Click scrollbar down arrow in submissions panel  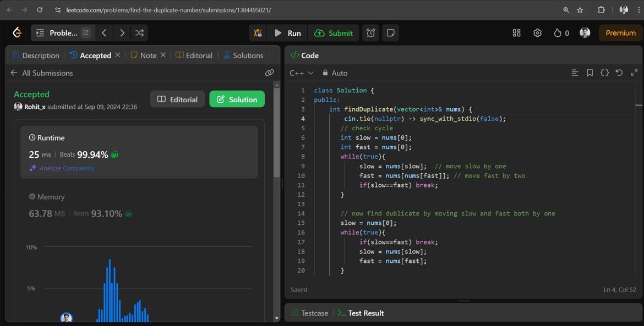[277, 318]
